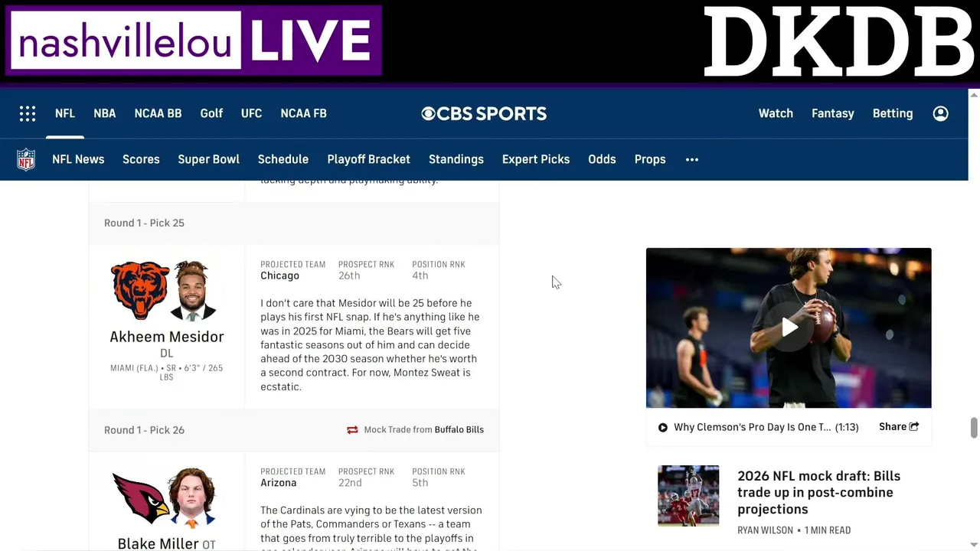This screenshot has width=980, height=551.
Task: Click the Chicago projected team text
Action: point(279,275)
